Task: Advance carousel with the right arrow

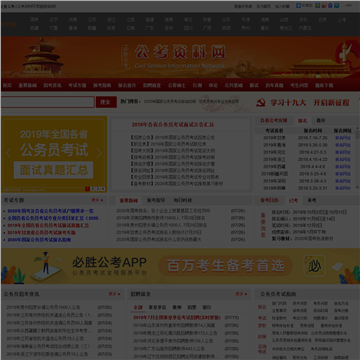Action: point(99,153)
